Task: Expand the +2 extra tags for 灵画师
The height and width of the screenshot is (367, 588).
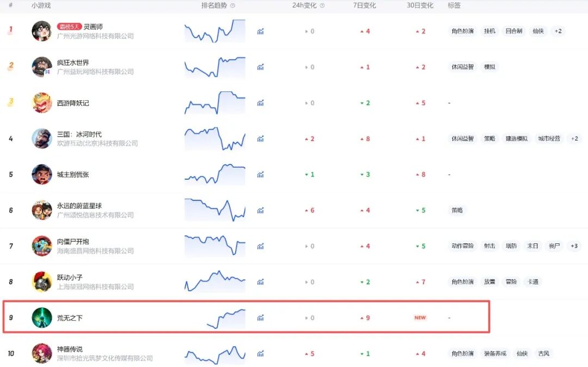Action: coord(558,31)
